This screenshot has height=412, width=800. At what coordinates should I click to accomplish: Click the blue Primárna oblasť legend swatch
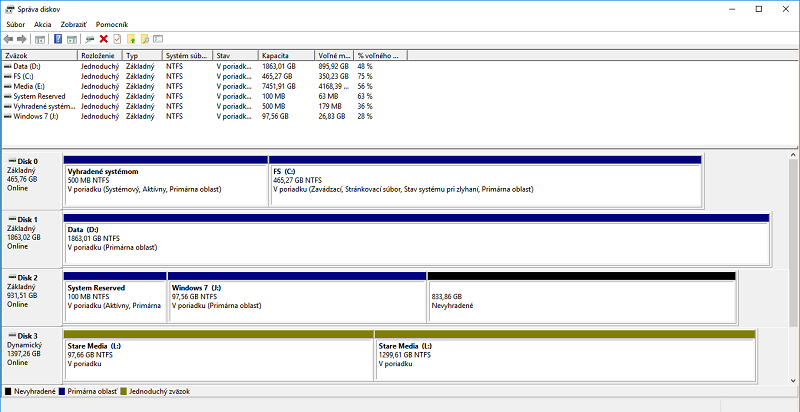(62, 392)
